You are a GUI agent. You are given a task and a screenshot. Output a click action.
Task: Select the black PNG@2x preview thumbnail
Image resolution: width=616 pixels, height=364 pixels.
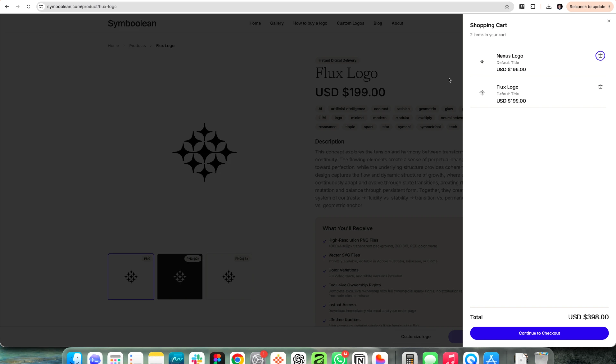pyautogui.click(x=180, y=277)
